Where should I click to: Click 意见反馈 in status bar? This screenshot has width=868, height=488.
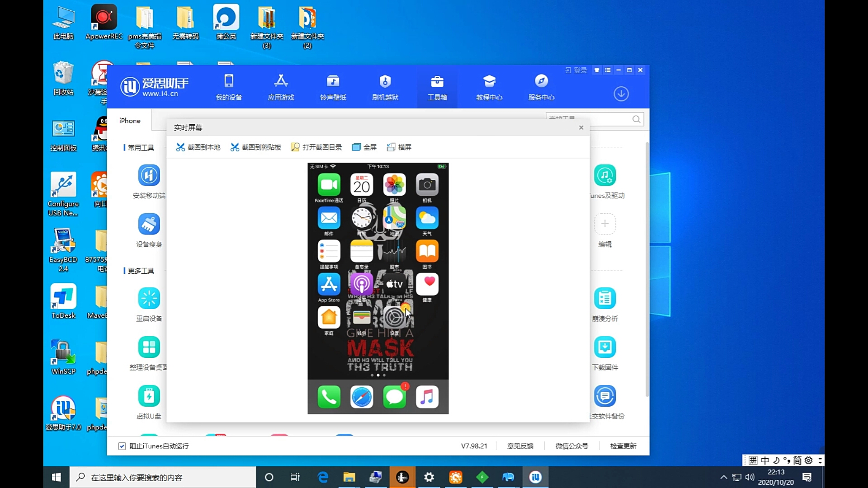(520, 446)
